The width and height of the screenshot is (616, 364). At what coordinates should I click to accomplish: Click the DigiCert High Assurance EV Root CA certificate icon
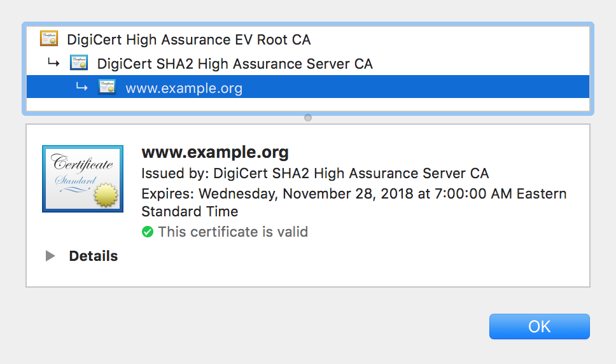pos(49,38)
